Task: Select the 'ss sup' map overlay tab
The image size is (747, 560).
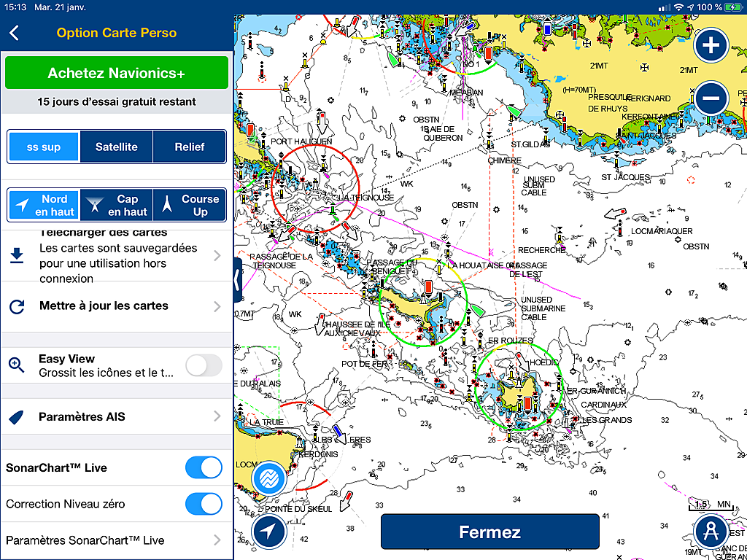Action: click(x=44, y=147)
